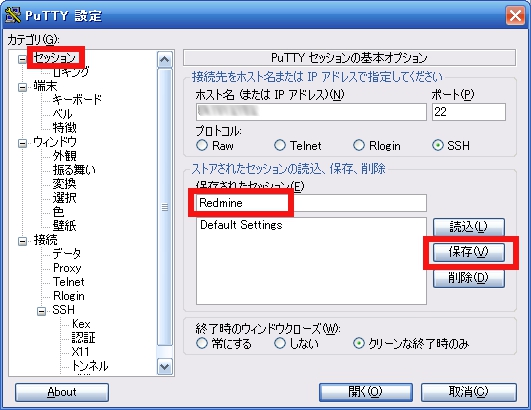This screenshot has width=531, height=410.
Task: Choose Rlogin as the protocol
Action: coord(359,146)
